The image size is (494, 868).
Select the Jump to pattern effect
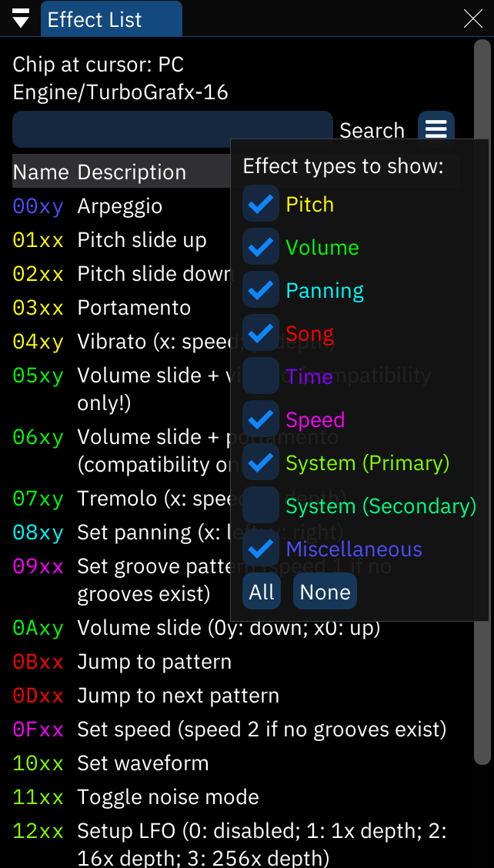(154, 661)
